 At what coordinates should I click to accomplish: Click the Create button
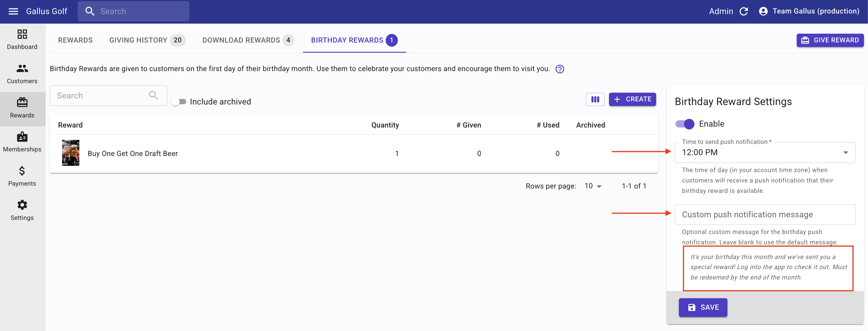632,99
